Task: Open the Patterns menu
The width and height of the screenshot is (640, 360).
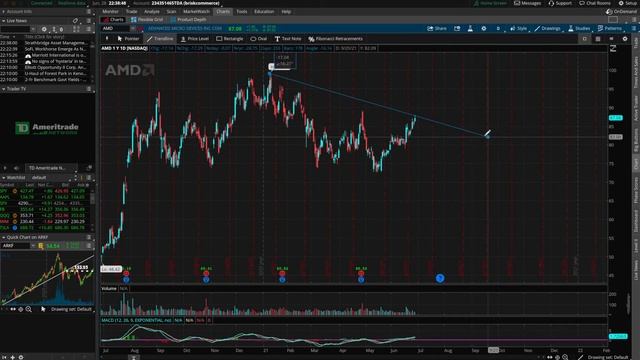Action: 610,29
